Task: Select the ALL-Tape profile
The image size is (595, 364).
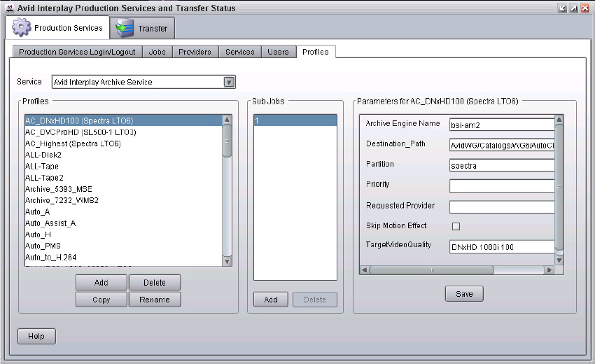Action: coord(123,166)
